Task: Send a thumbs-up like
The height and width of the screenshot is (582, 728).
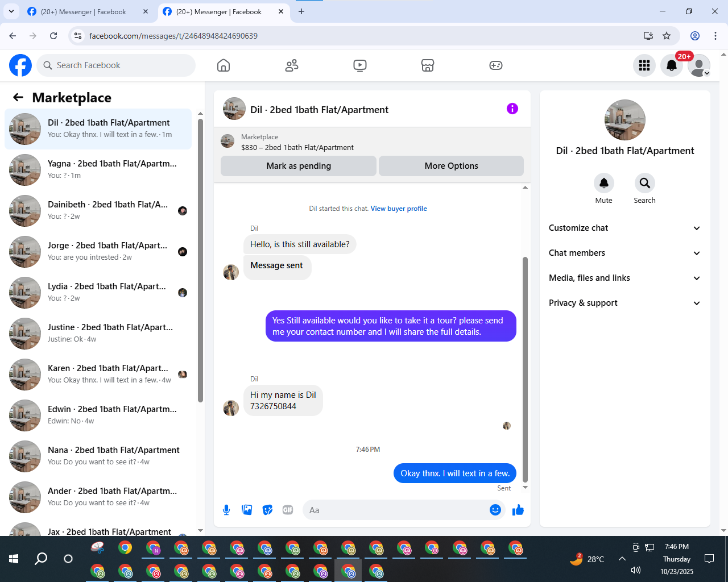Action: pyautogui.click(x=518, y=510)
